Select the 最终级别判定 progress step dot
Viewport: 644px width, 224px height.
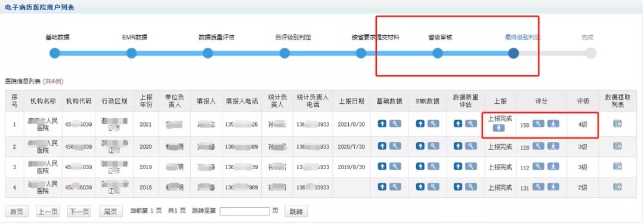[x=513, y=53]
